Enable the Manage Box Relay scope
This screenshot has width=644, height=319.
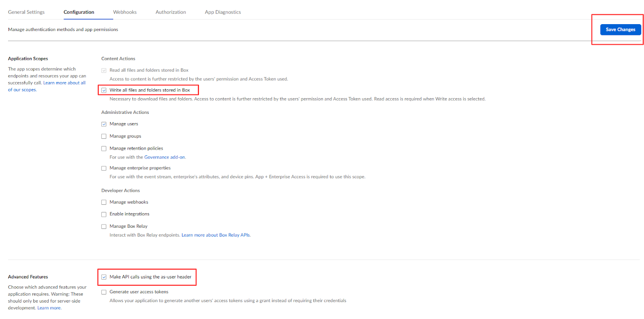[x=104, y=226]
